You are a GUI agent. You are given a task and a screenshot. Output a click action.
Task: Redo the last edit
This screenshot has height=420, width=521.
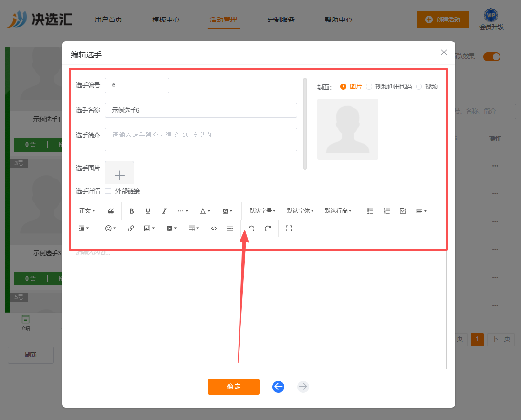point(268,228)
